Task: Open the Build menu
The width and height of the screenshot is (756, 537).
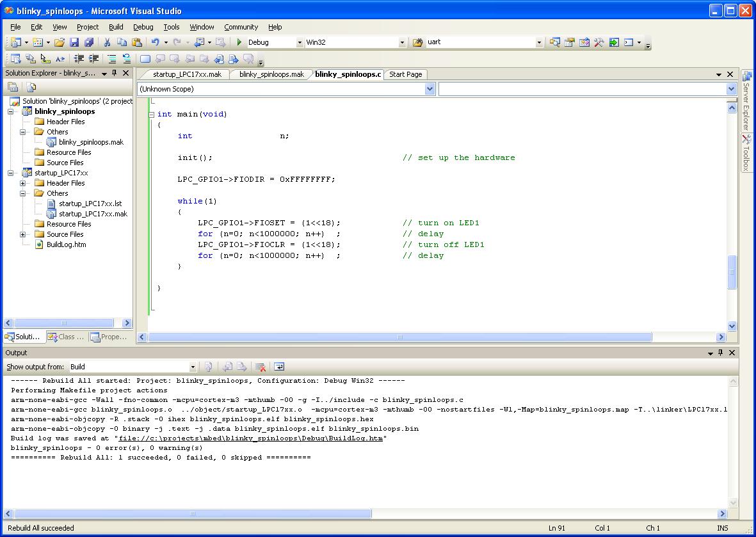Action: [116, 27]
